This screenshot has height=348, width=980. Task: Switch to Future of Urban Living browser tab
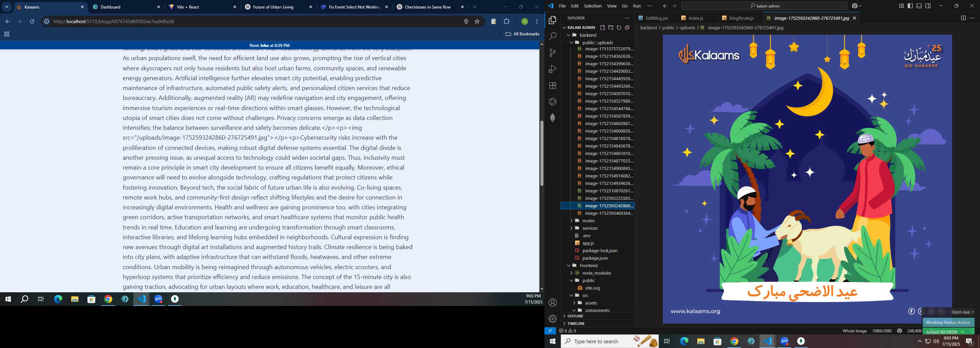tap(278, 7)
